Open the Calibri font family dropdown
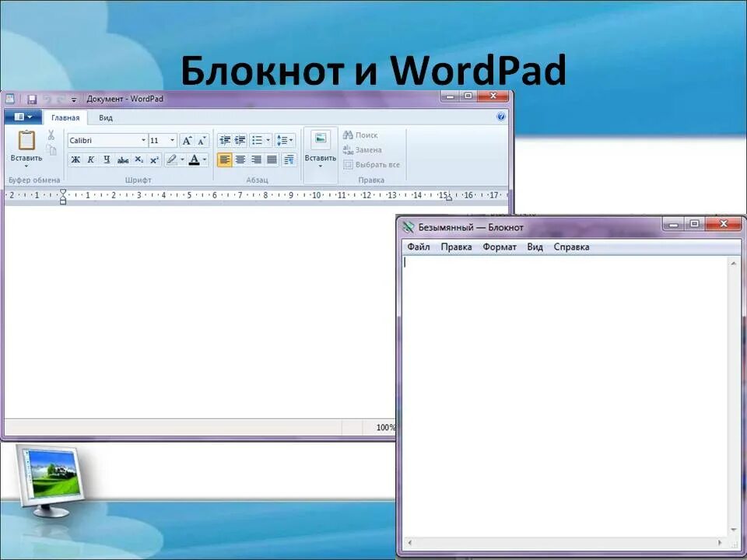747x560 pixels. (143, 140)
